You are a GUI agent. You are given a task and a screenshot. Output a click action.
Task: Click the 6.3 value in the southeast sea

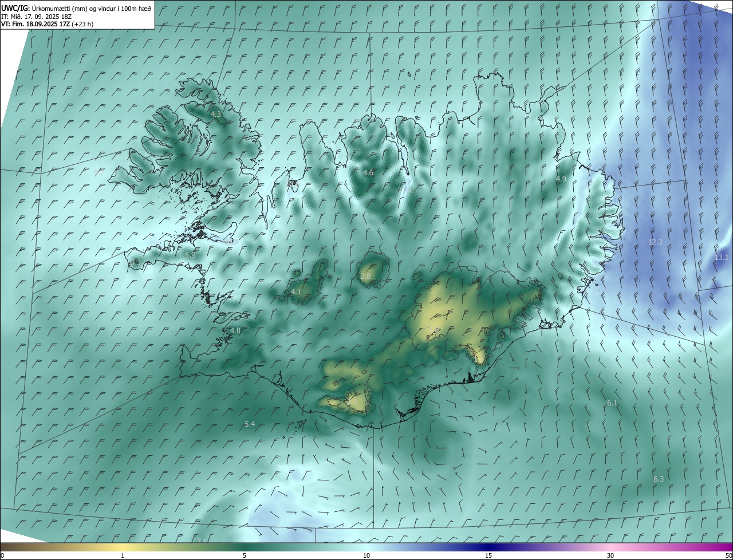(x=659, y=479)
